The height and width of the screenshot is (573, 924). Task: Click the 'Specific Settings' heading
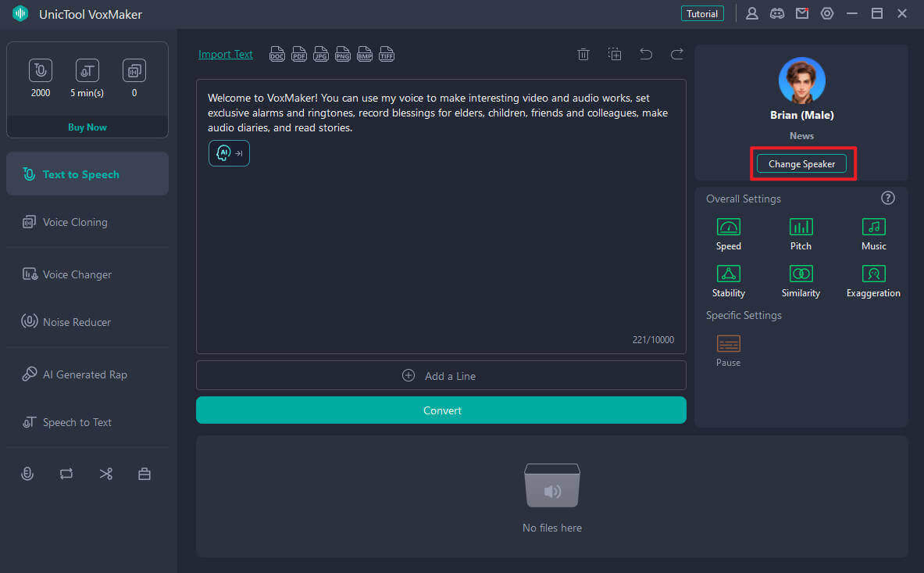(744, 315)
